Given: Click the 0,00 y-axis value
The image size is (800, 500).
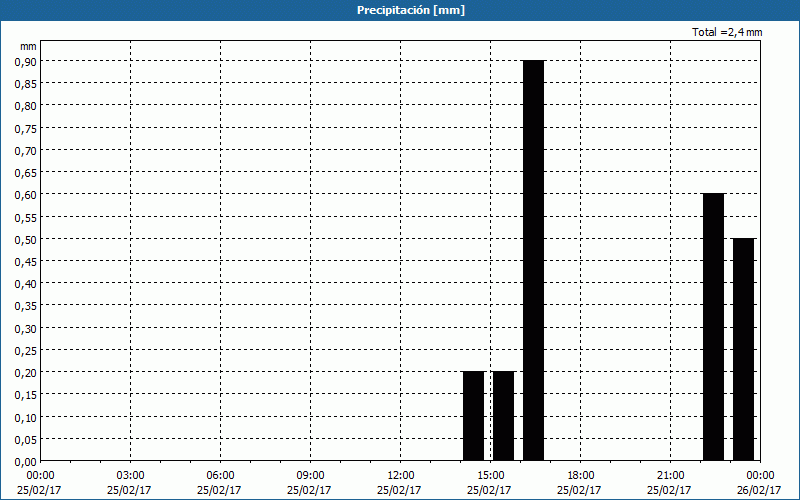Looking at the screenshot, I should click(26, 462).
